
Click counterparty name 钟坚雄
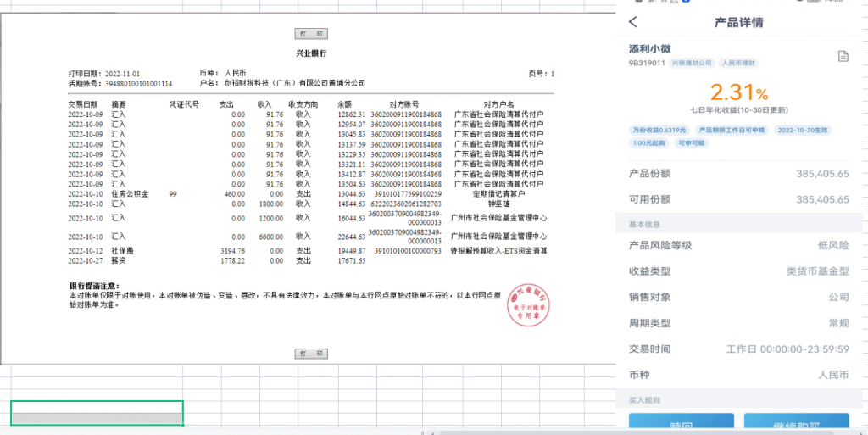point(498,204)
